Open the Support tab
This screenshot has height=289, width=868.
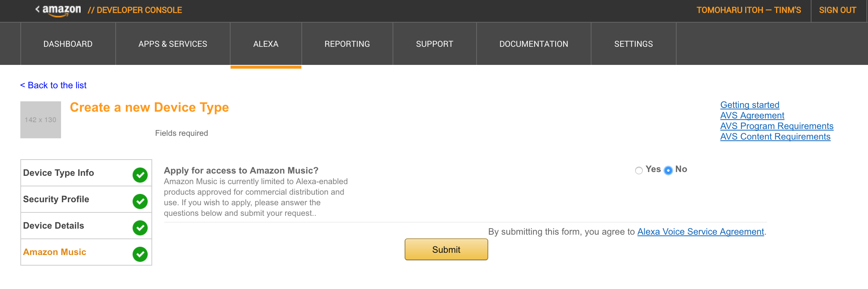434,44
